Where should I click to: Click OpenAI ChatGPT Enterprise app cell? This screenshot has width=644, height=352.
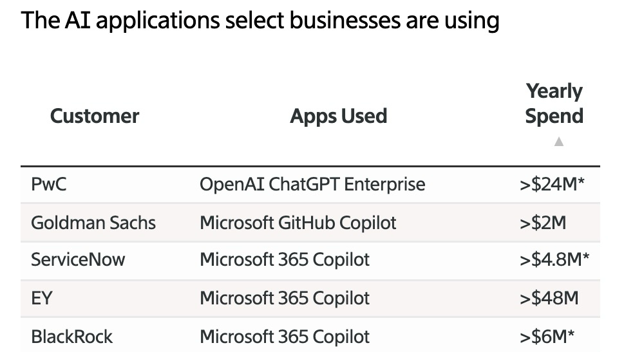[x=312, y=185]
